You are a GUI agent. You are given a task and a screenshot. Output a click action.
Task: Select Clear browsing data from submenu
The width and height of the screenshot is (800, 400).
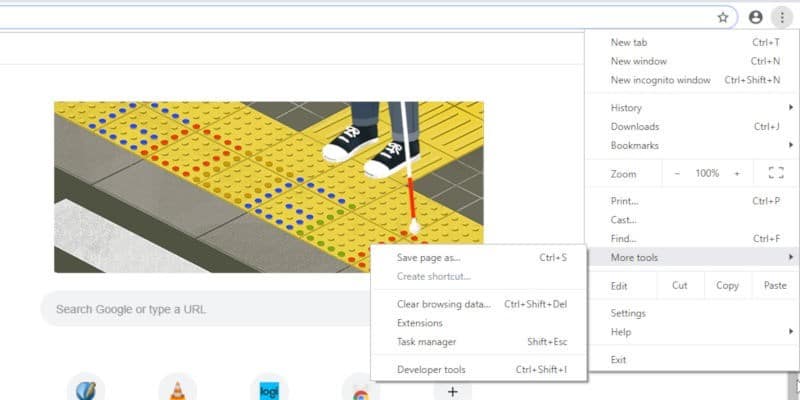click(x=444, y=304)
